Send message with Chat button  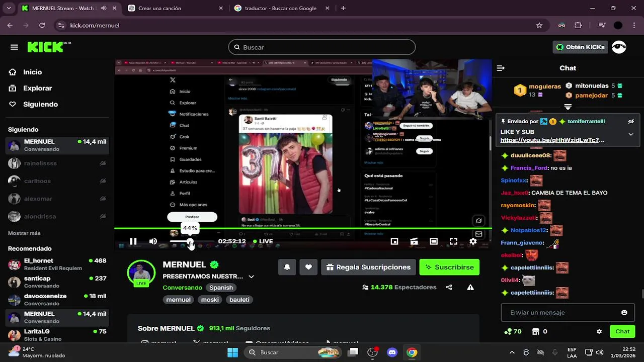[x=622, y=331]
